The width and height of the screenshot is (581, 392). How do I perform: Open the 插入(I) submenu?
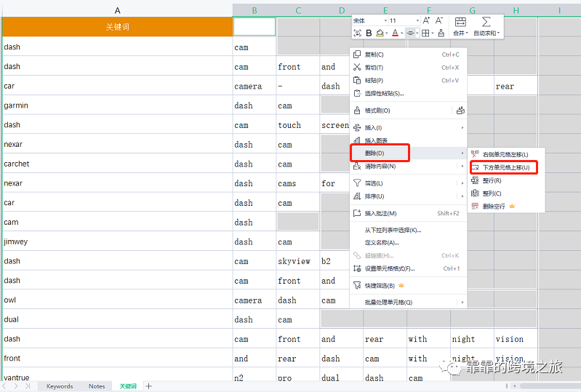409,127
